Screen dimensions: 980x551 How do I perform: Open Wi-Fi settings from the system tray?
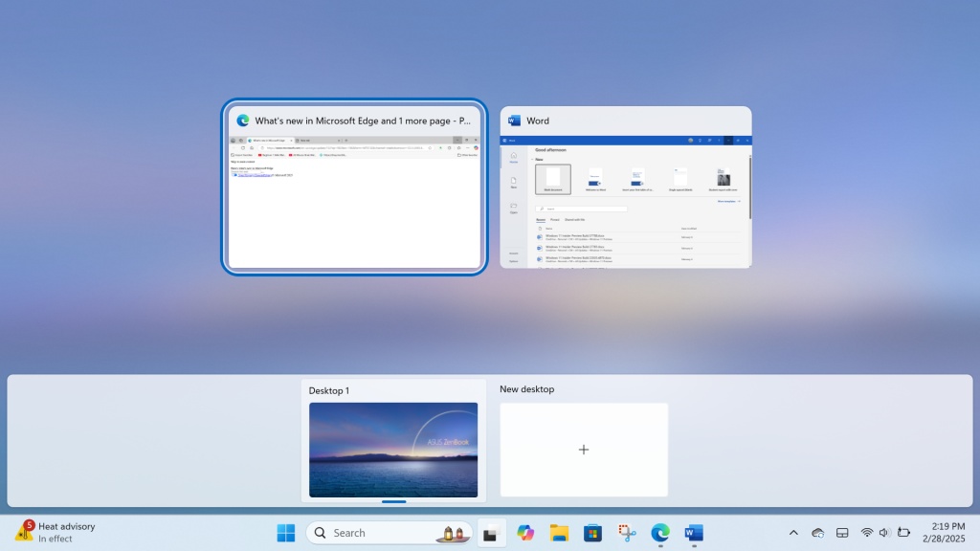click(x=867, y=533)
